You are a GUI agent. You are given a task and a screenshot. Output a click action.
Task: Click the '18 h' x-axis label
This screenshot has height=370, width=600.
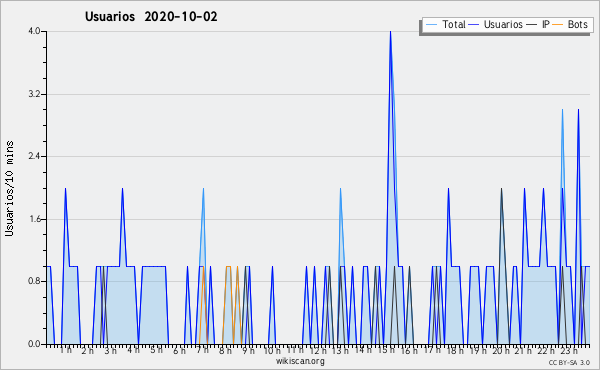(x=455, y=350)
